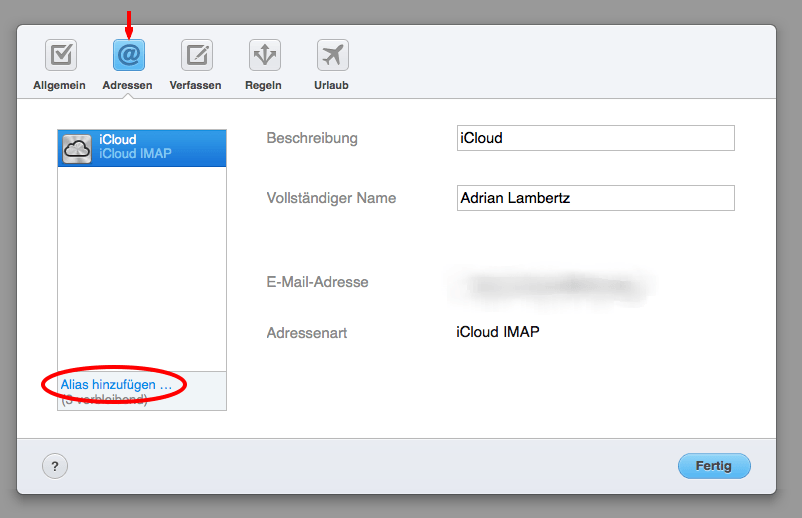Click the 'Alias hinzufügen …' link
Screen dimensions: 802x518
(x=116, y=385)
